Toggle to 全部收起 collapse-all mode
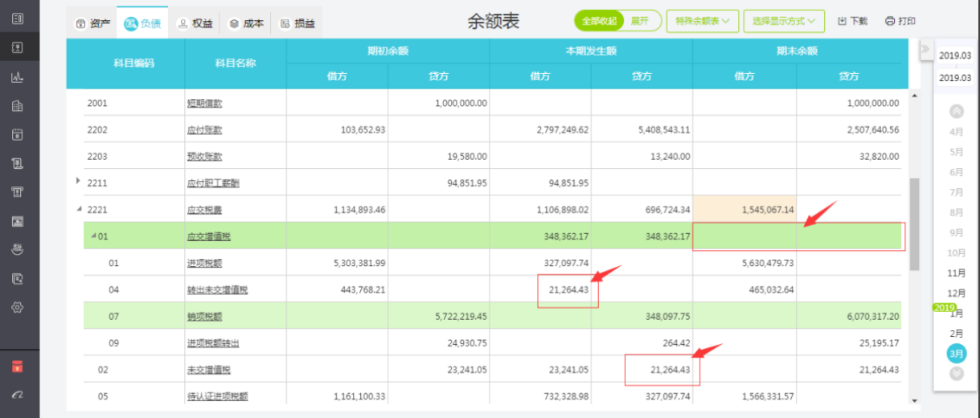980x418 pixels. point(599,21)
